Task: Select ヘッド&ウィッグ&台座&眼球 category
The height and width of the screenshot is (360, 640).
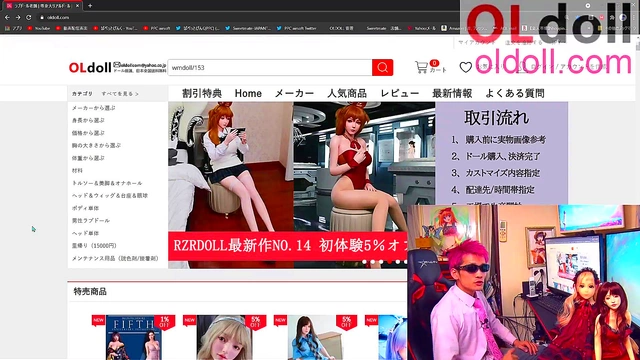Action: 110,196
